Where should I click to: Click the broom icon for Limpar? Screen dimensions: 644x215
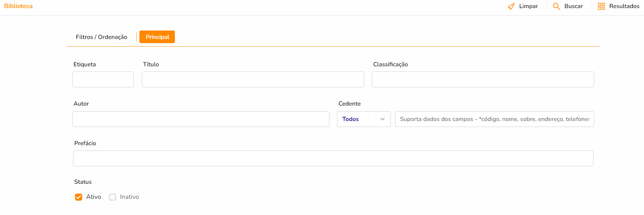pyautogui.click(x=511, y=6)
